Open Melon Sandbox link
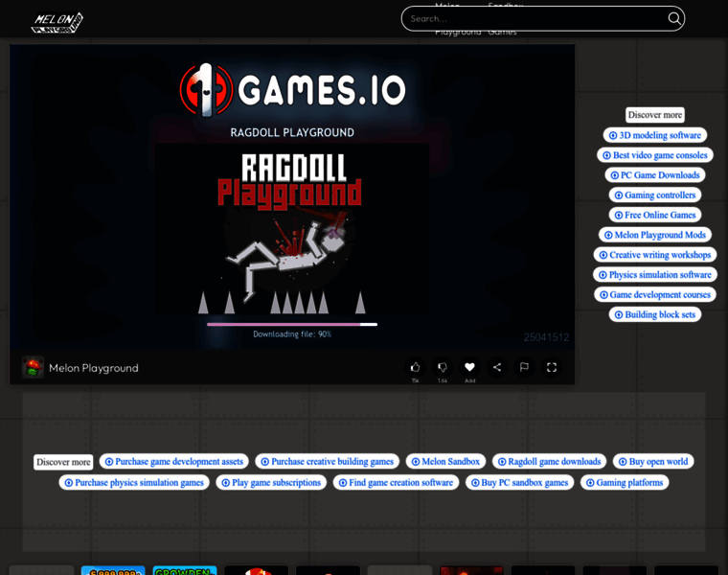Screen dimensions: 728x575 [x=445, y=462]
